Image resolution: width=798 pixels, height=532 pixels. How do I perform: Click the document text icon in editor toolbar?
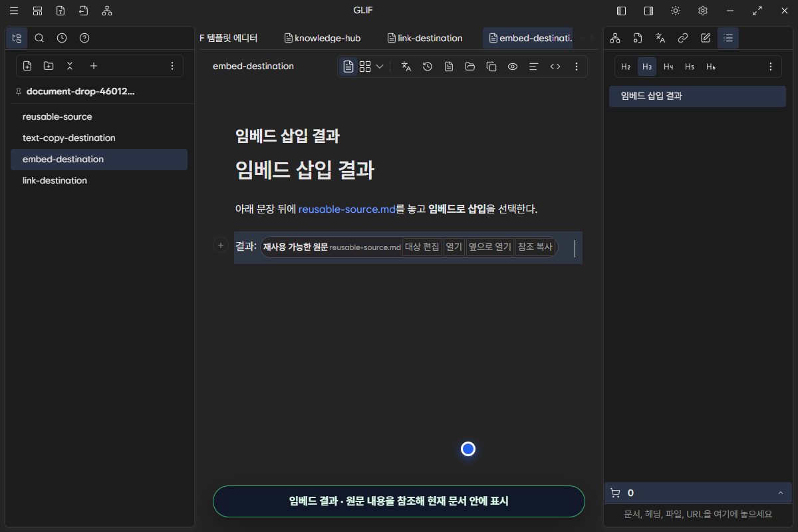click(x=449, y=66)
